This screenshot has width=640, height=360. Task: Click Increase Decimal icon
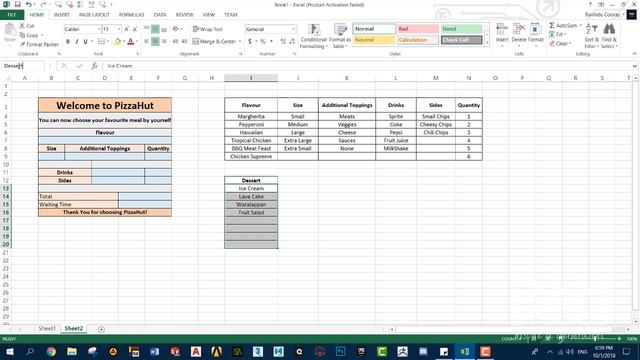(283, 42)
